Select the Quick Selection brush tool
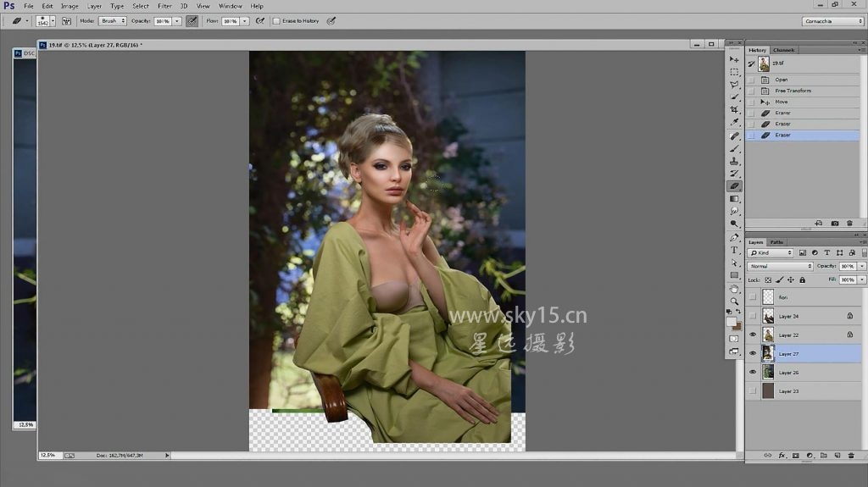This screenshot has width=868, height=487. [x=734, y=97]
